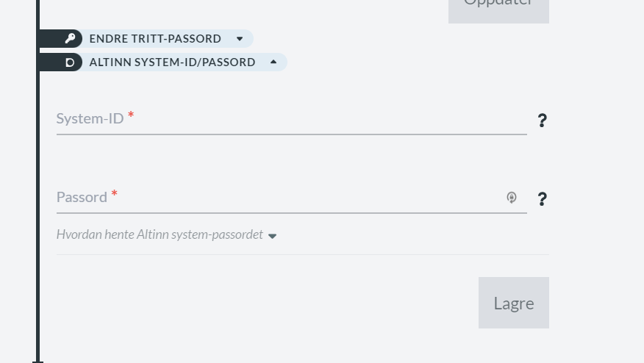644x363 pixels.
Task: Click the password manager icon in Passord field
Action: (x=512, y=198)
